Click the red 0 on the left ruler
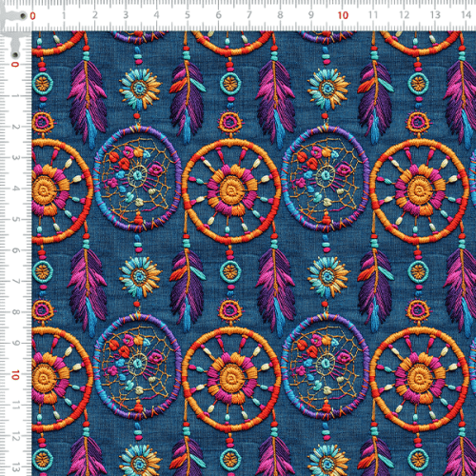This screenshot has width=476, height=476. coord(15,65)
